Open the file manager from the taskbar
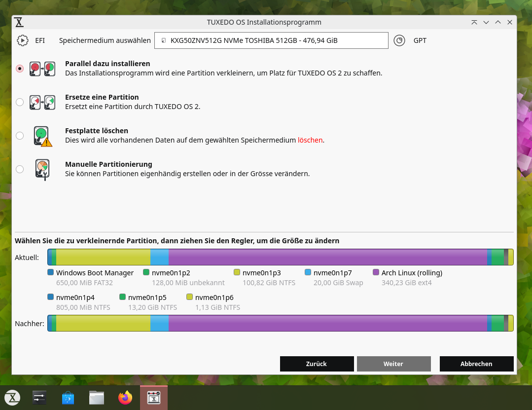Screen dimensions: 532x410 tap(97, 398)
